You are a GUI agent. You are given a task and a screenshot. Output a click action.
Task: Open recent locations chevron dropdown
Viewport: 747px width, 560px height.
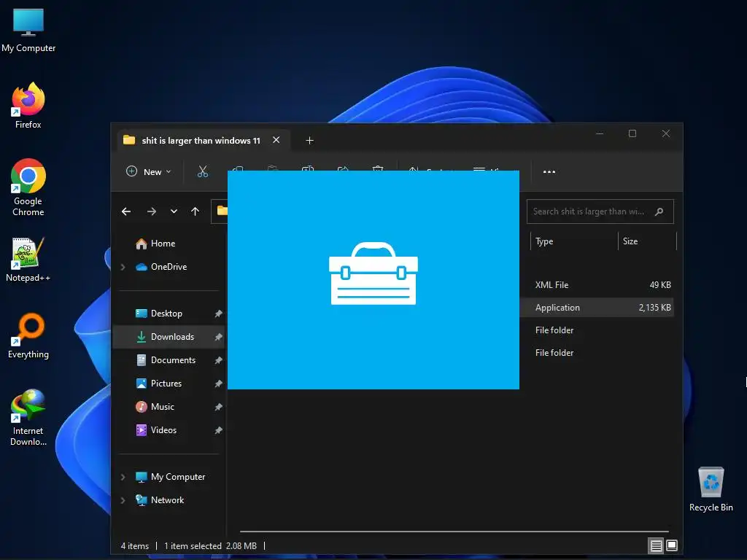[x=174, y=211]
